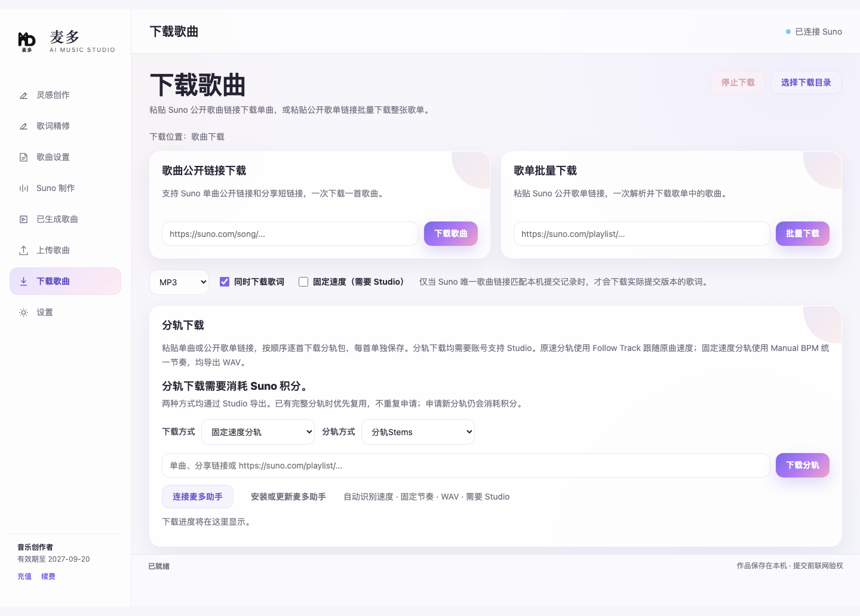Click 下载进度将在这里显示。 text
860x616 pixels.
click(208, 522)
